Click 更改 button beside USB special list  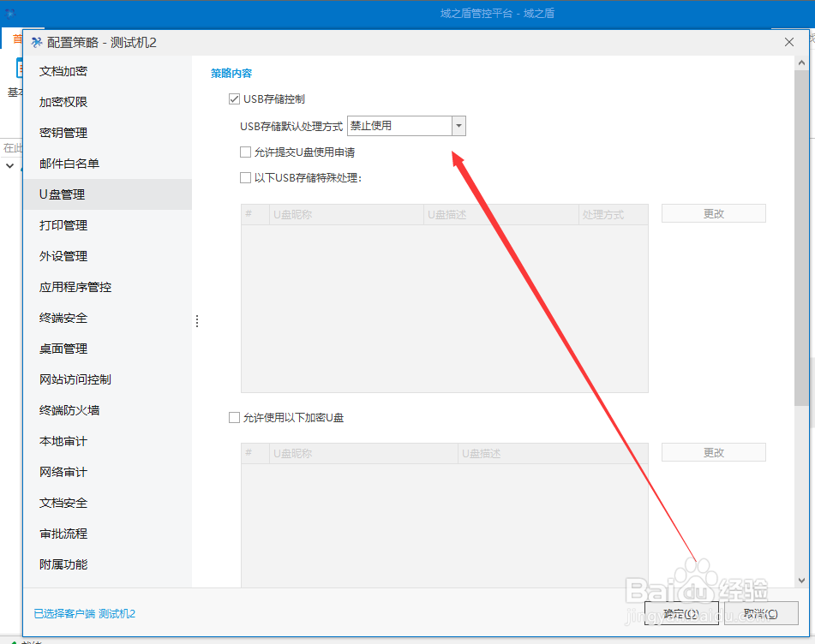point(714,213)
